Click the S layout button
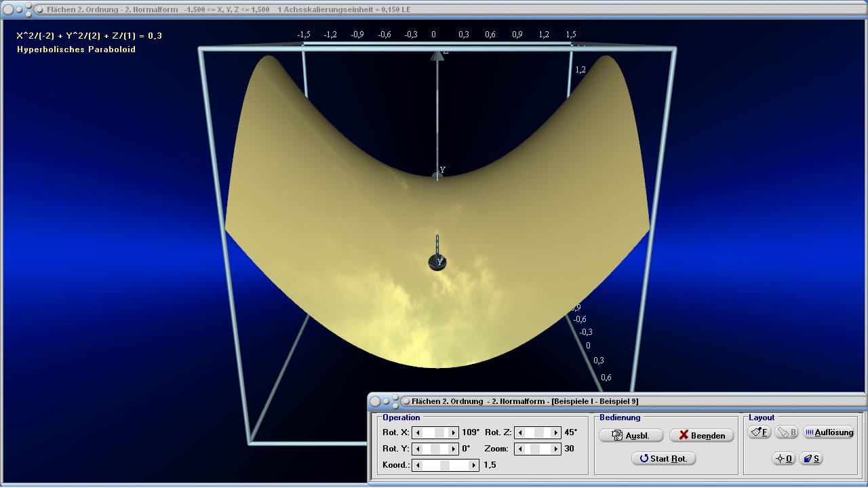Viewport: 868px width, 488px height. click(811, 459)
